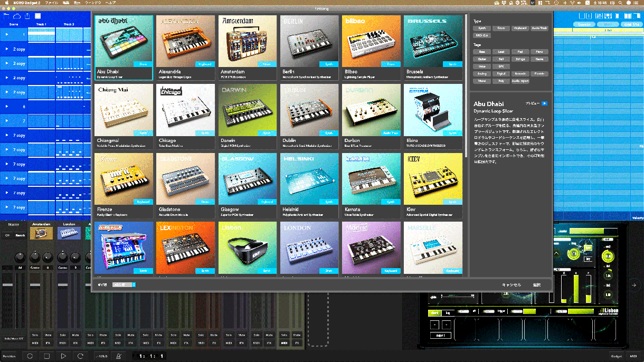This screenshot has width=644, height=362.
Task: Toggle the metronome icon in the transport bar
Action: click(119, 356)
